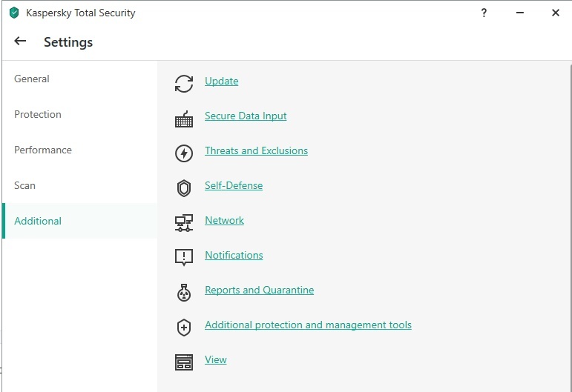Click the circular arrows Update icon
Viewport: 572px width, 392px height.
183,84
